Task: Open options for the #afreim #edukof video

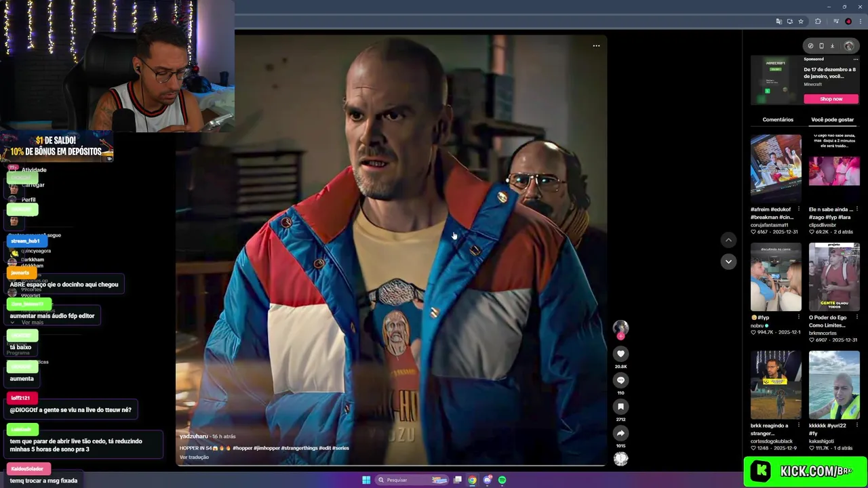Action: pyautogui.click(x=799, y=209)
